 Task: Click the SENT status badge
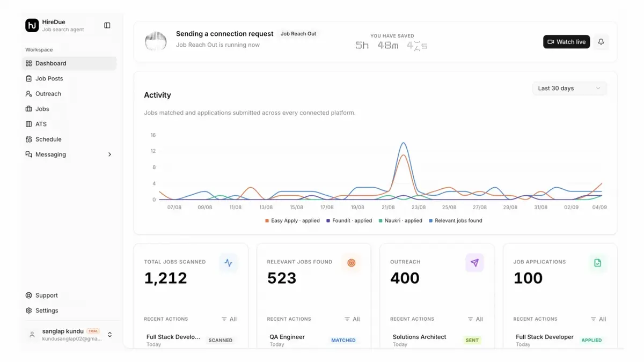pos(472,340)
